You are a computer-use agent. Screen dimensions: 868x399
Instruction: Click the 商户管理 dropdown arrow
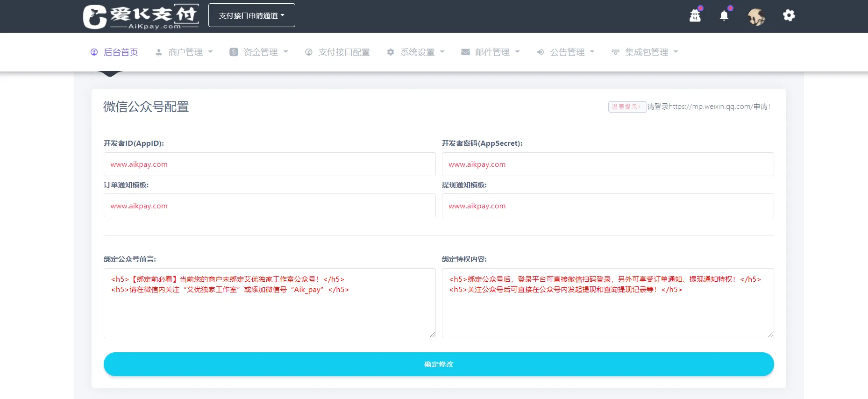click(x=210, y=52)
